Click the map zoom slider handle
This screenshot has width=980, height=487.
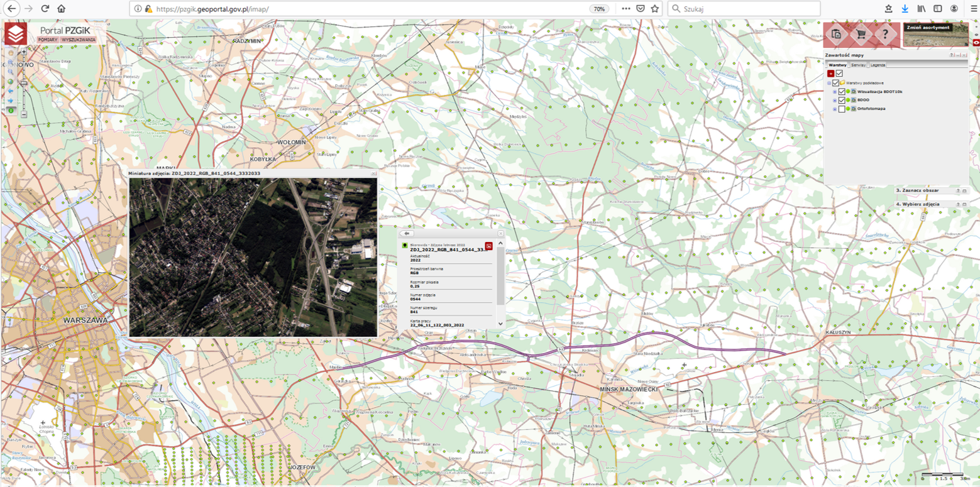pos(24,82)
